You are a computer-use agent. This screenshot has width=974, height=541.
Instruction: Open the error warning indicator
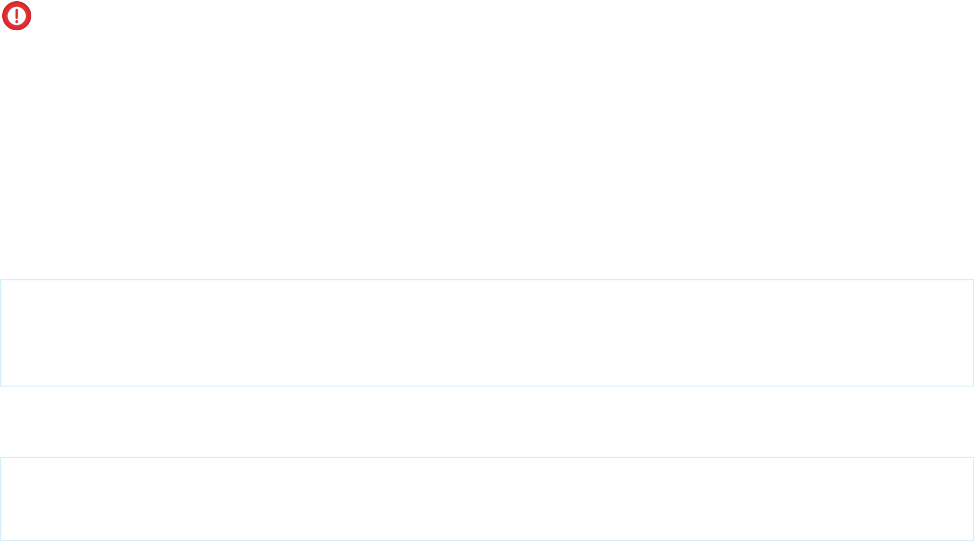[x=17, y=16]
